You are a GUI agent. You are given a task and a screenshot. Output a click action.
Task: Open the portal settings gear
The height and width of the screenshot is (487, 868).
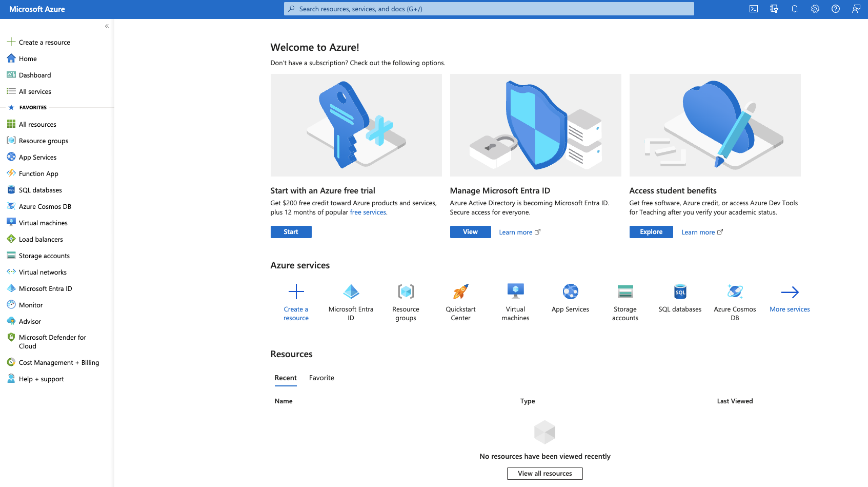[x=815, y=9]
